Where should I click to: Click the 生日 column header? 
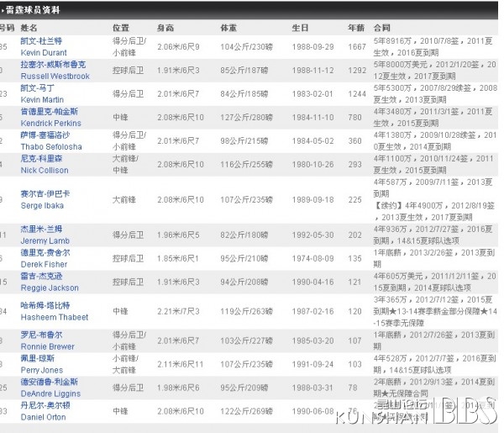[300, 28]
